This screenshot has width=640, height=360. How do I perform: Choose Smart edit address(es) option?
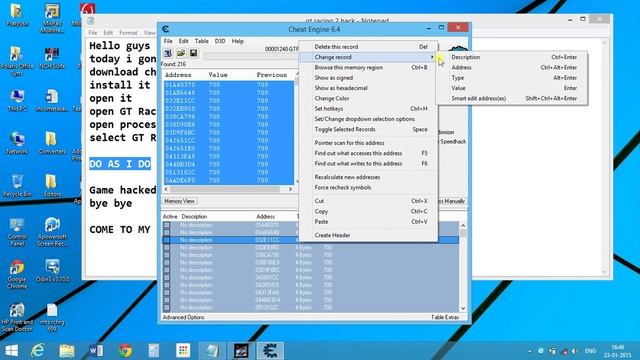pyautogui.click(x=512, y=98)
